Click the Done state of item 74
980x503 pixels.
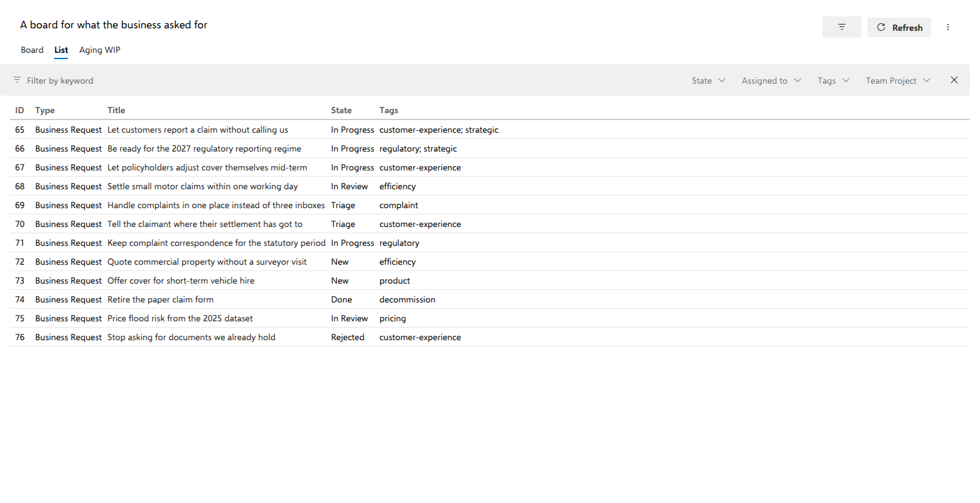[x=342, y=299]
